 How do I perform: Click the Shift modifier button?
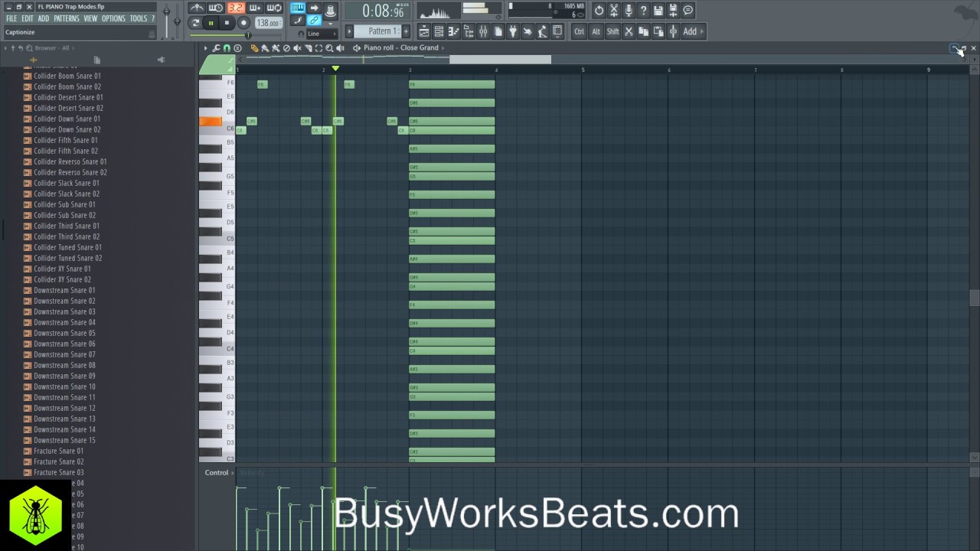(x=612, y=31)
